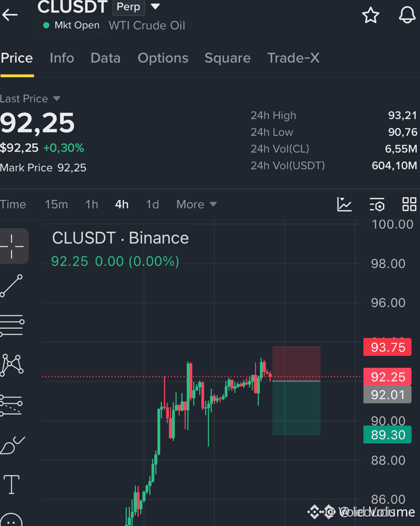Tap the back arrow icon
The image size is (420, 526).
click(10, 15)
